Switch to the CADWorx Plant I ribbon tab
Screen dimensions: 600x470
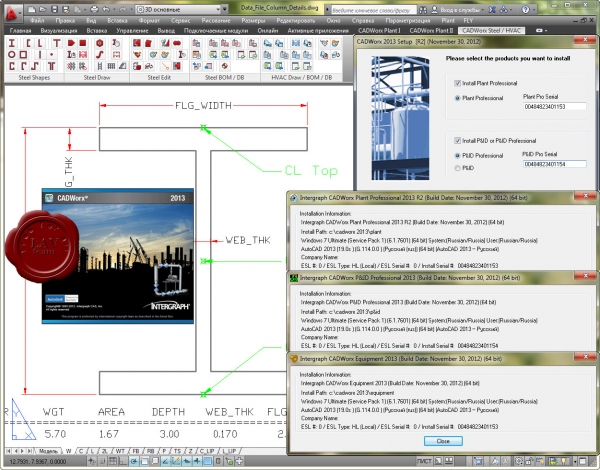[x=379, y=30]
